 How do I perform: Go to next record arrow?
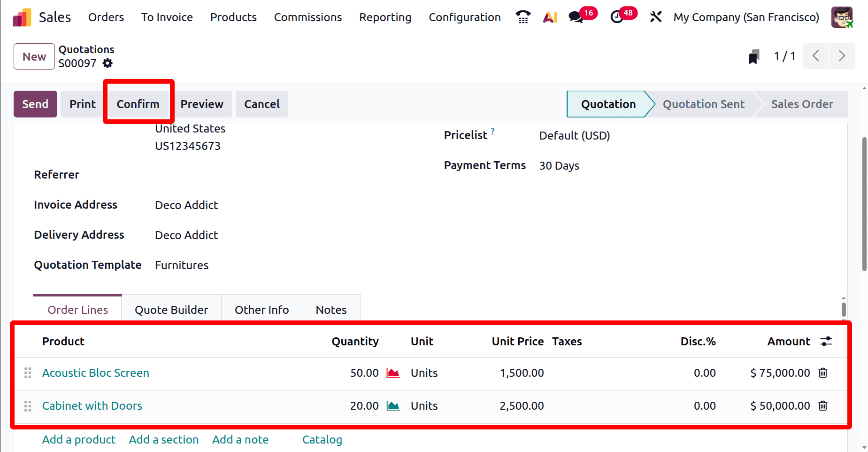click(842, 56)
